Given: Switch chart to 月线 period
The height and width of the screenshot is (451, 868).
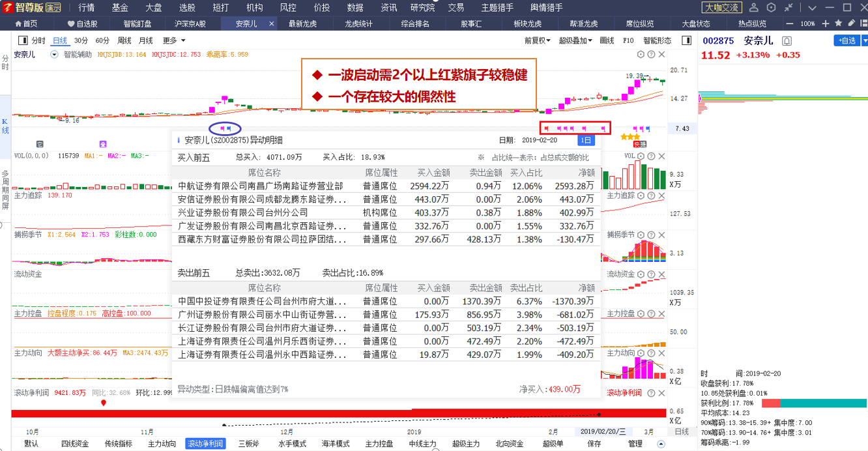Looking at the screenshot, I should pos(145,40).
